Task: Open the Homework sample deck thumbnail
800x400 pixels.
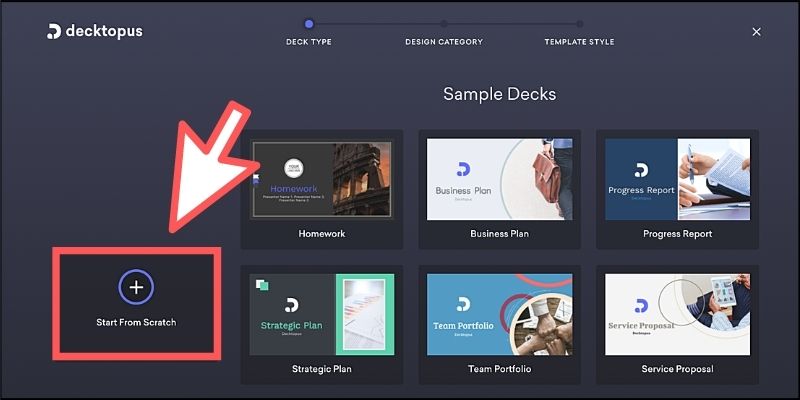Action: pos(321,180)
